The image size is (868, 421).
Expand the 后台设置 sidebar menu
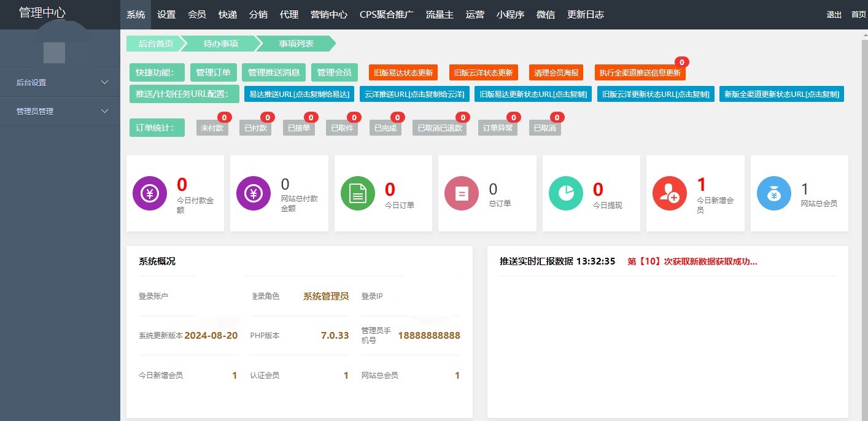(x=60, y=82)
